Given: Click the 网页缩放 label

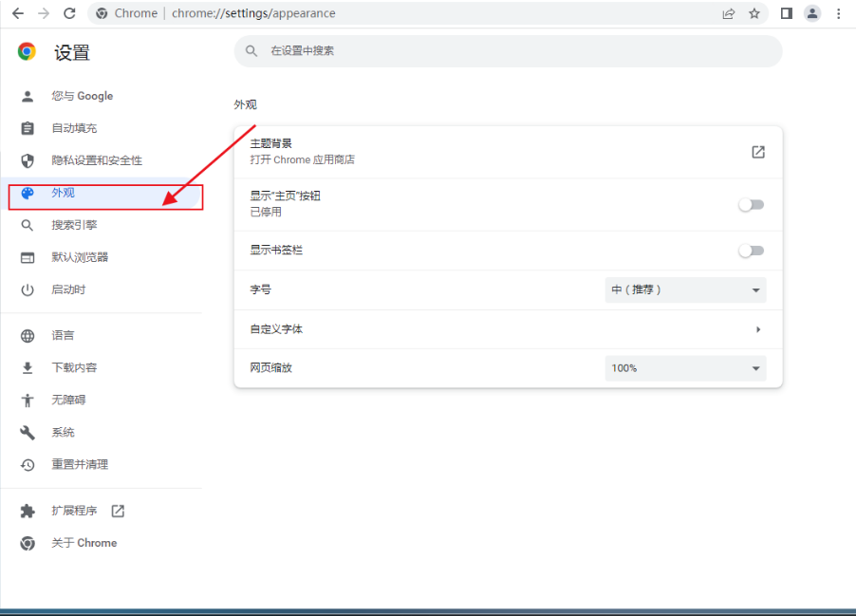Looking at the screenshot, I should coord(270,368).
